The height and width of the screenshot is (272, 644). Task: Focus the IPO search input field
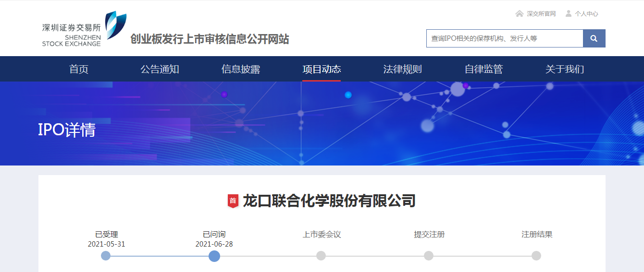point(505,38)
